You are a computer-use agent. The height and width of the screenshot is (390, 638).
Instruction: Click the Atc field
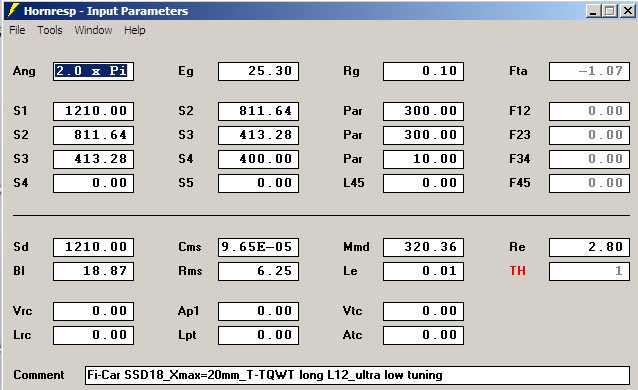point(423,335)
